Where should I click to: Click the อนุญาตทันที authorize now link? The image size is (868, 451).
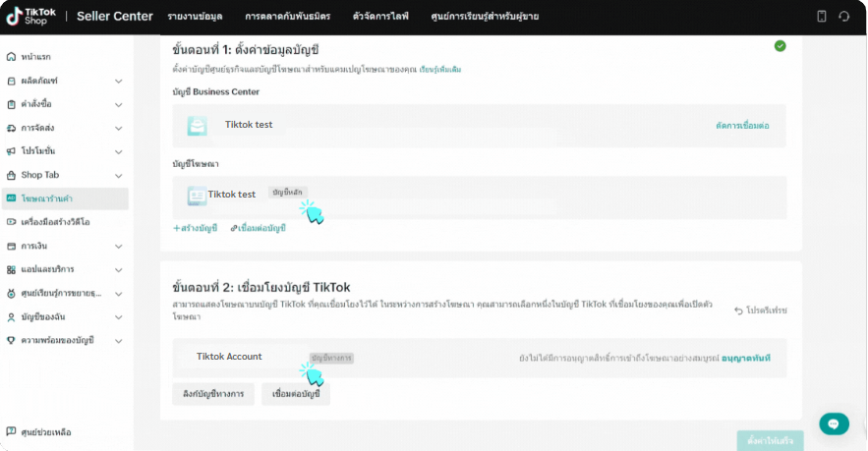745,359
